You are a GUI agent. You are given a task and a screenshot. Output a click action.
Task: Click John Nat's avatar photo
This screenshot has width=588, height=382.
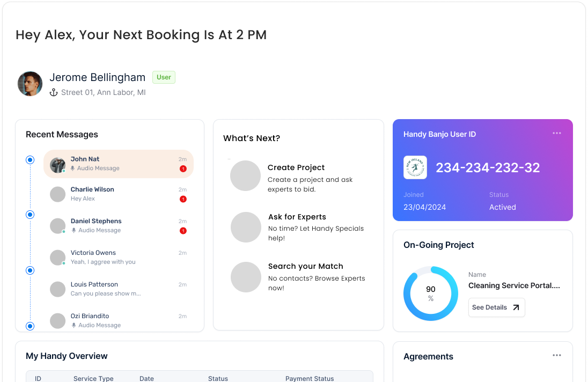[58, 165]
